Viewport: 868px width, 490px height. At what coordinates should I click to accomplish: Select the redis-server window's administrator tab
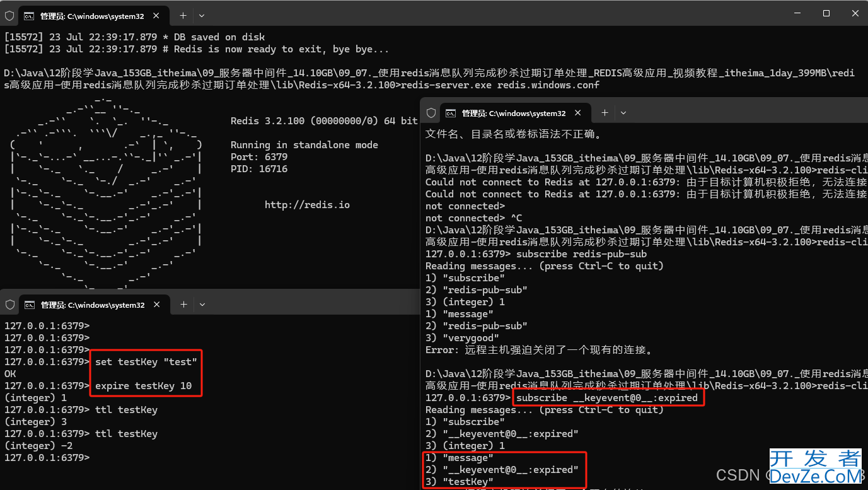pos(95,15)
